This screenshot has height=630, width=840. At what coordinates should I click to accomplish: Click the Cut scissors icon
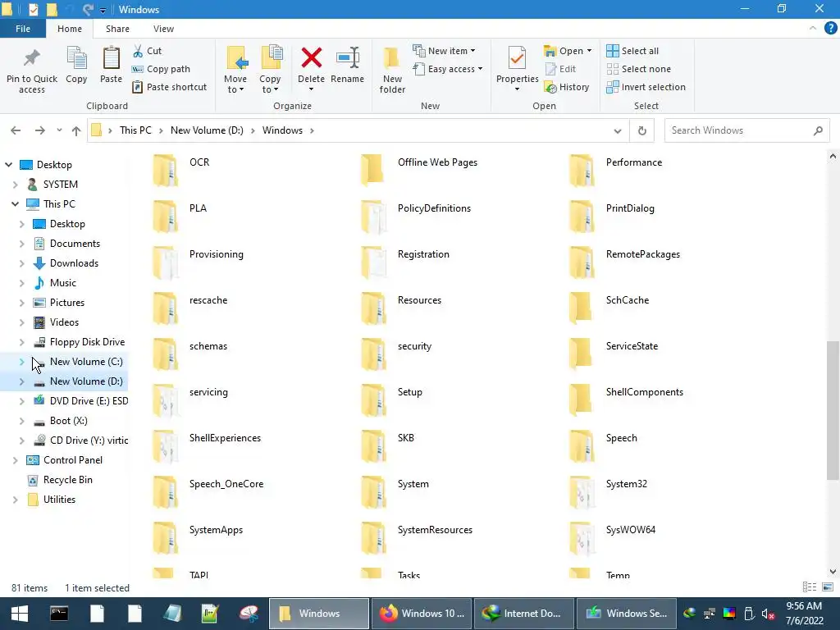tap(138, 51)
